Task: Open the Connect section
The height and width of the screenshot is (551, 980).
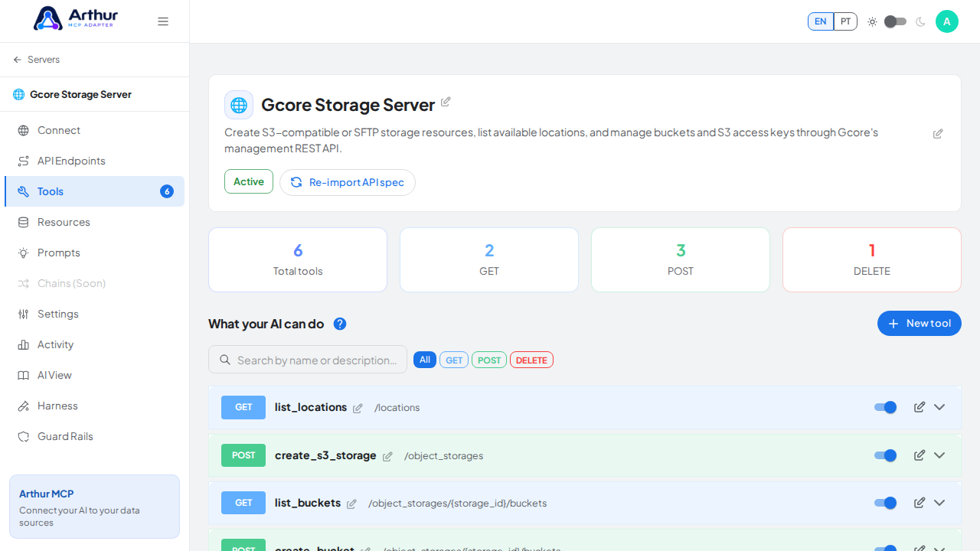Action: [x=94, y=130]
